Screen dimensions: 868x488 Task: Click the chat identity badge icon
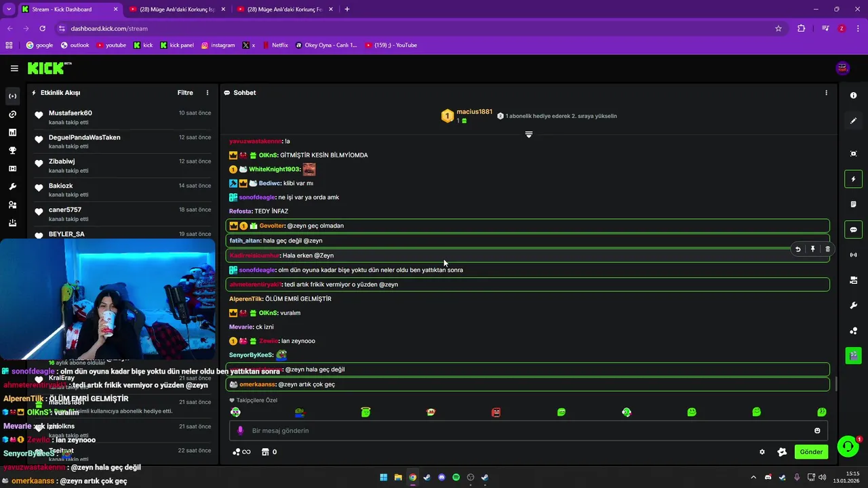click(x=782, y=452)
